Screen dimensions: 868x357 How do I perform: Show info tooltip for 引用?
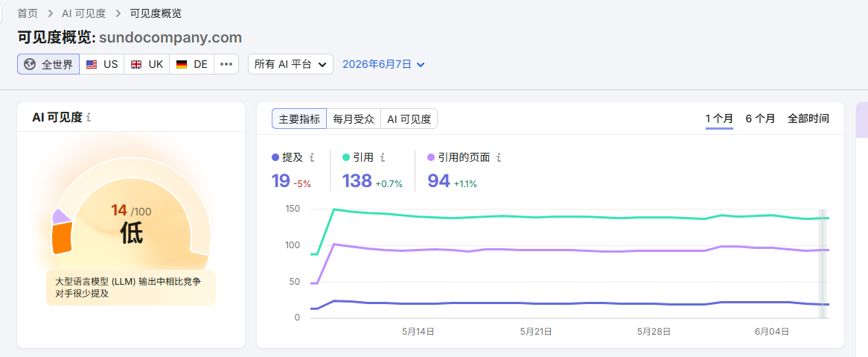pos(382,157)
